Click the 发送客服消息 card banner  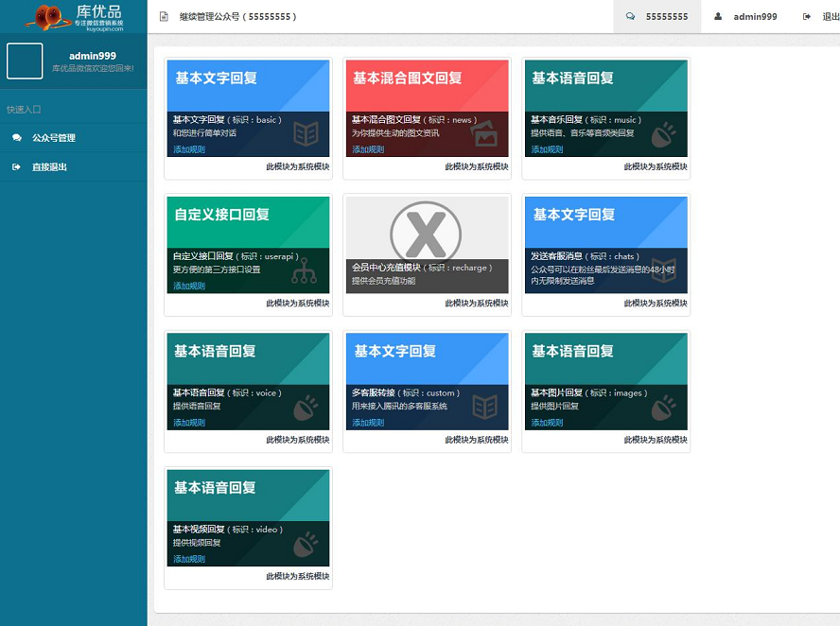click(x=605, y=222)
